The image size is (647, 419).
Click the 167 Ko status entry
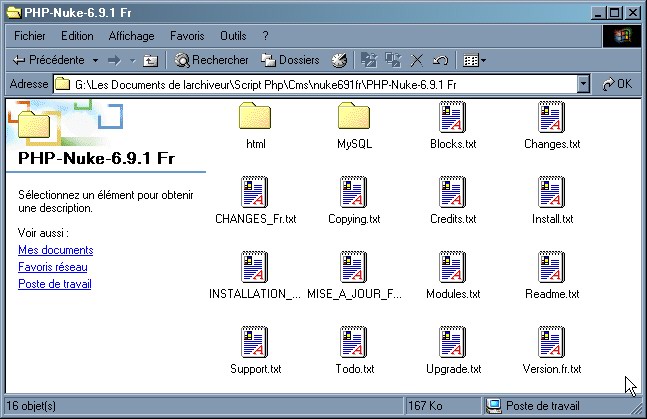tap(425, 406)
